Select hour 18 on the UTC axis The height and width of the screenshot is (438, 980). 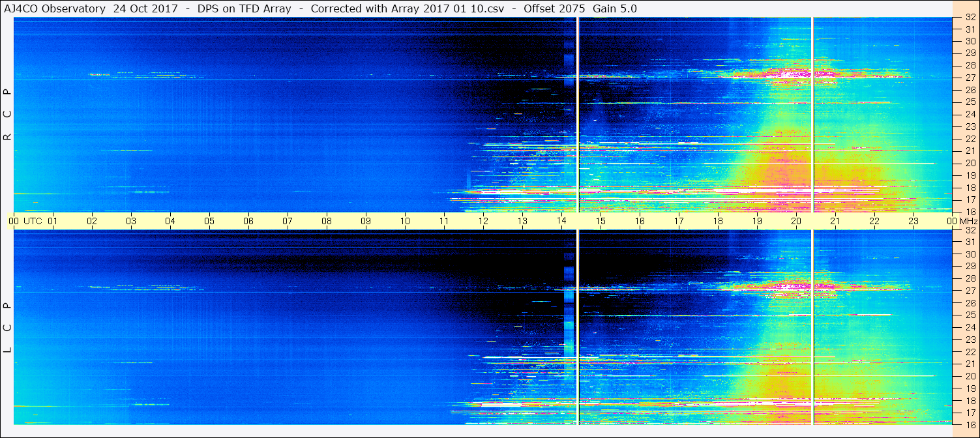718,221
